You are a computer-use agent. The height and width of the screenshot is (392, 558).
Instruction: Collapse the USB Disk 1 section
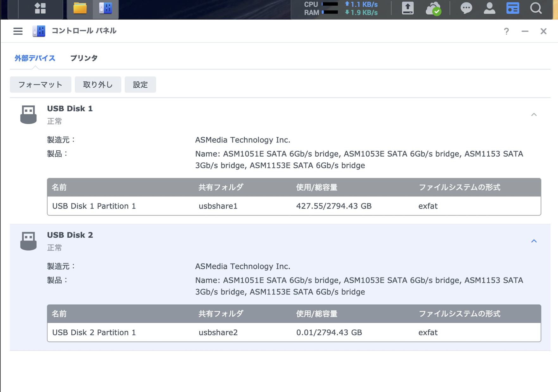(534, 115)
